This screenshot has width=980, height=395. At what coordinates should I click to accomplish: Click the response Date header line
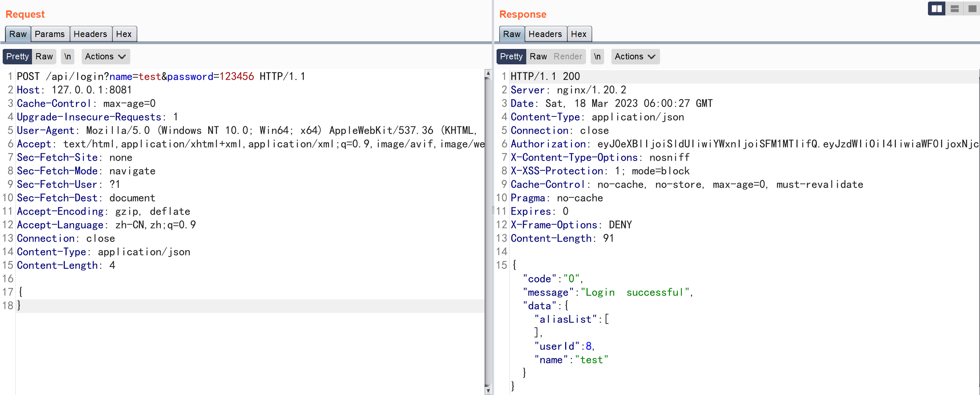click(612, 103)
